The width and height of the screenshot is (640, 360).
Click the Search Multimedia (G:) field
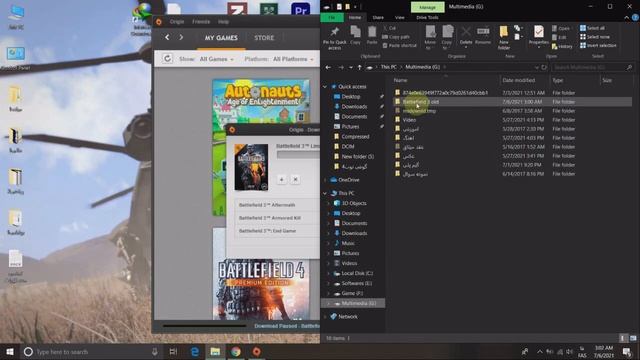click(x=592, y=67)
